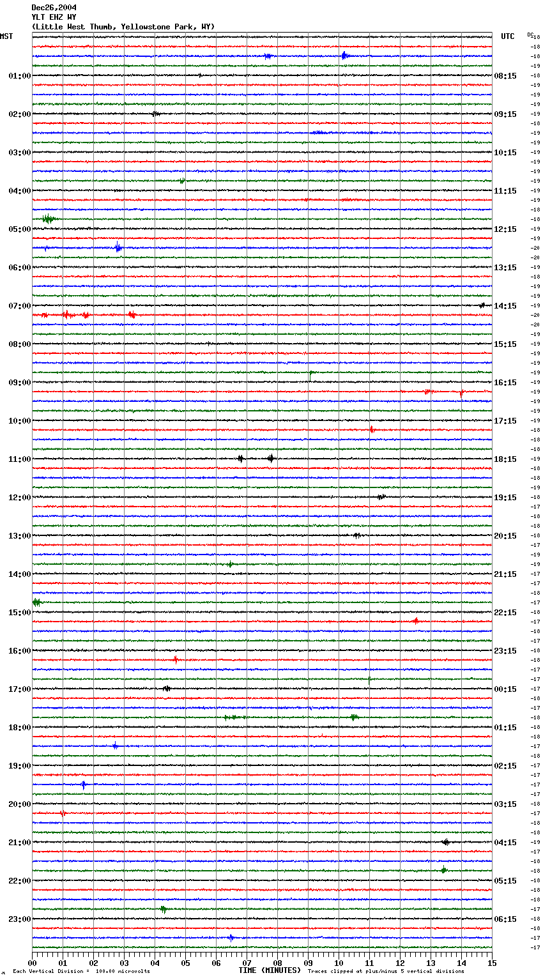The width and height of the screenshot is (543, 980).
Task: Click minute 00 on the bottom axis
Action: click(32, 963)
